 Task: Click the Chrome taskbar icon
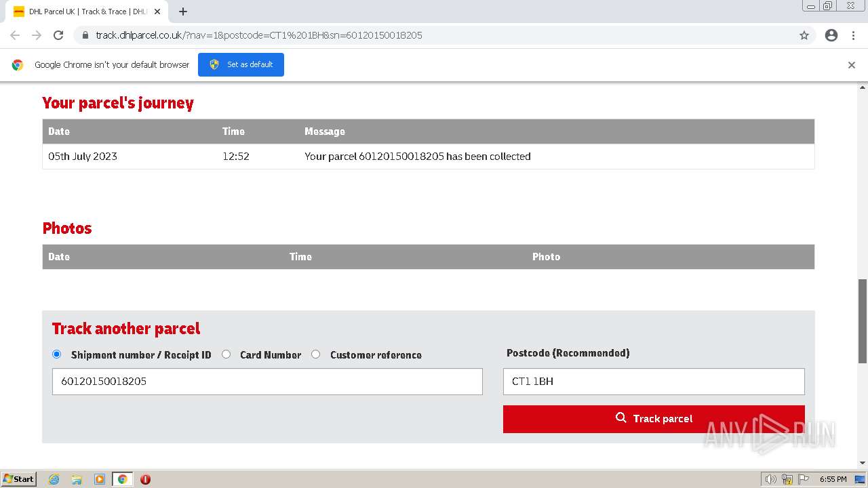point(122,479)
